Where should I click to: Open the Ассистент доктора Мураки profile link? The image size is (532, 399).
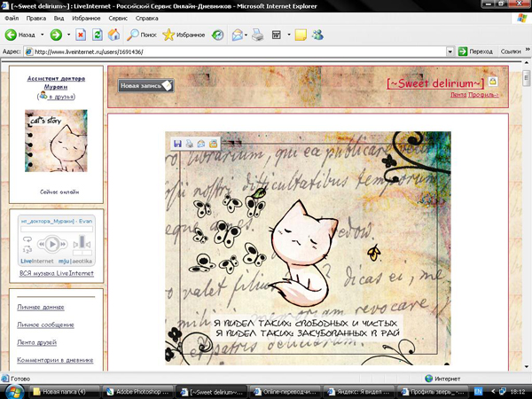56,82
